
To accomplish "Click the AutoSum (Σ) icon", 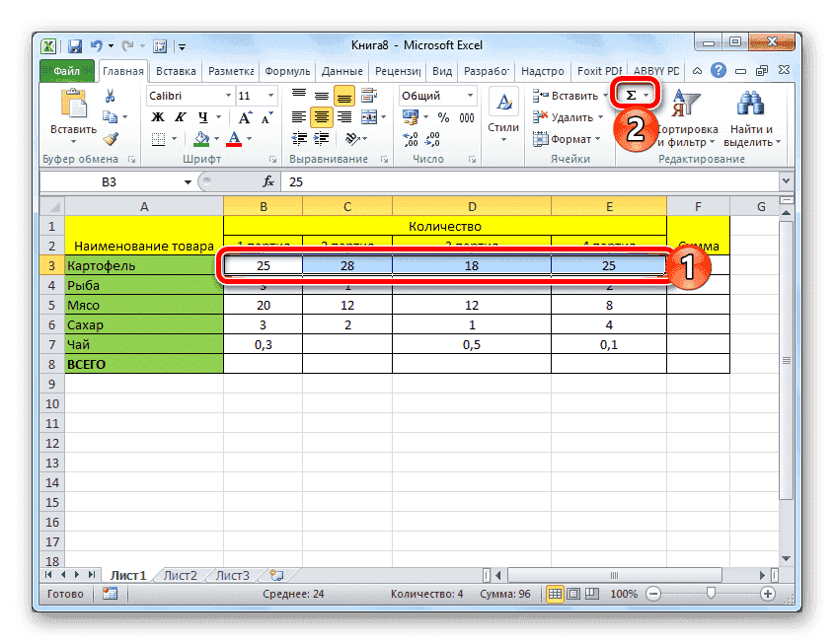I will (631, 95).
